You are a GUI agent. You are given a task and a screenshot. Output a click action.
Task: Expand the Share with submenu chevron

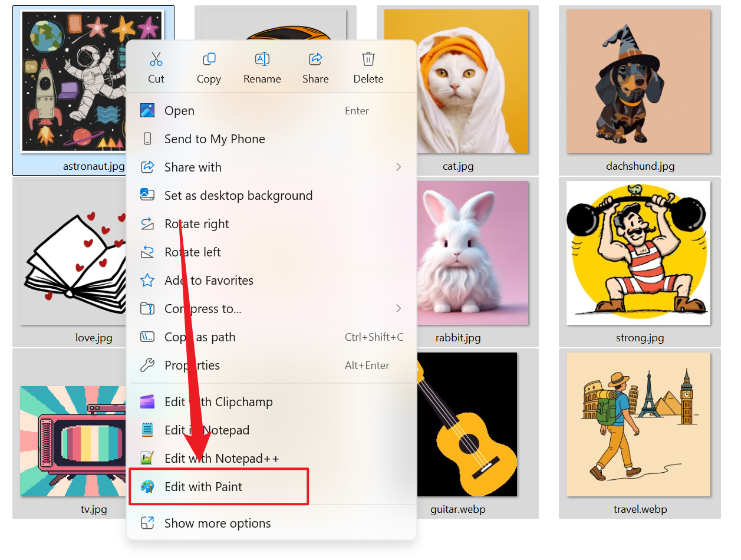click(399, 167)
